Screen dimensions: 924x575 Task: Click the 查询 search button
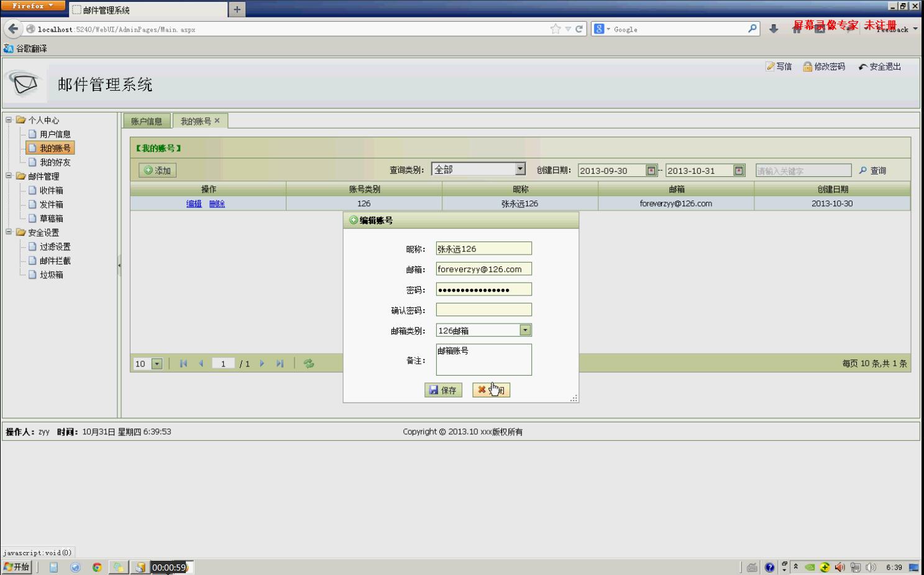click(872, 170)
